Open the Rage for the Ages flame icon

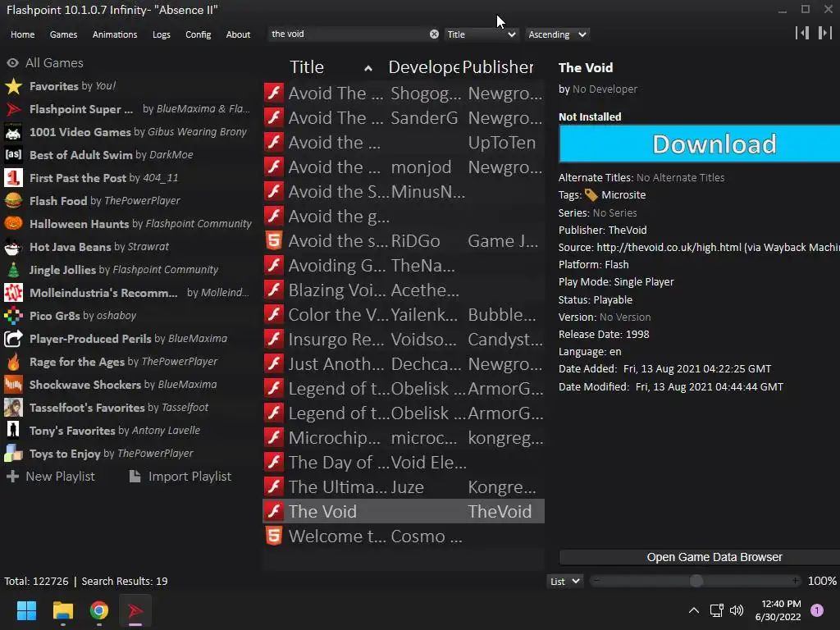[x=13, y=362]
